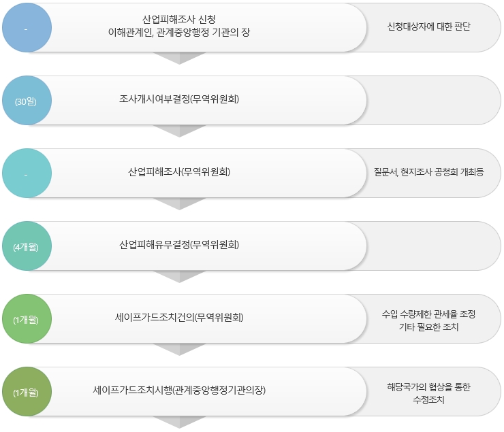Click the olive (1개월) circle beside 세이프가드조치시행
Screen dimensions: 504x432
[x=27, y=392]
